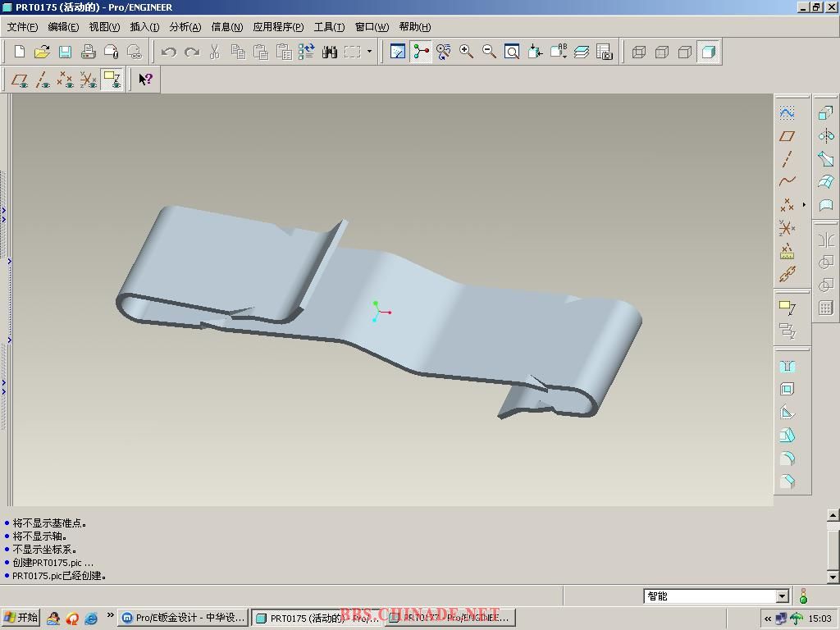Screen dimensions: 840x630
Task: Click the Zoom Out magnifier icon
Action: [x=489, y=52]
